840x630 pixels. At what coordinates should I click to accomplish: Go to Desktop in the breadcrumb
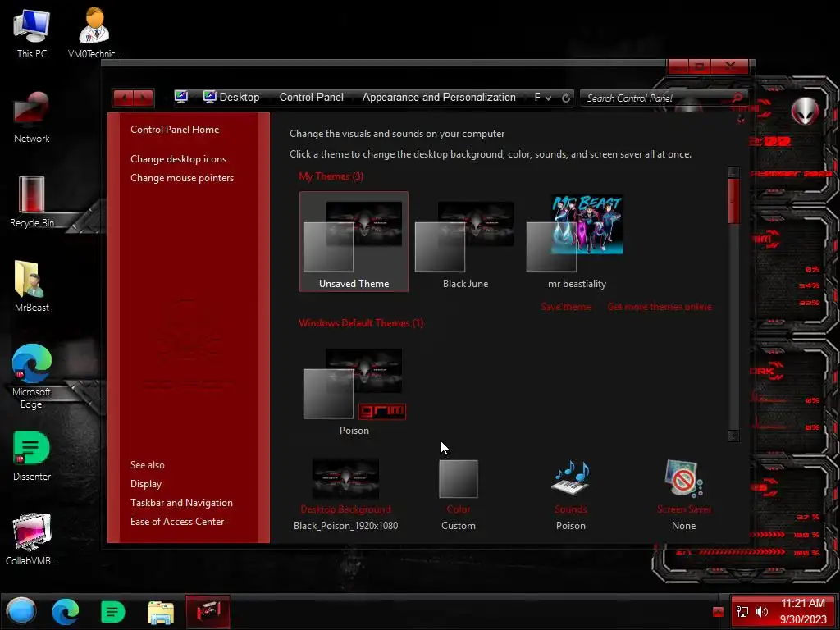coord(239,98)
